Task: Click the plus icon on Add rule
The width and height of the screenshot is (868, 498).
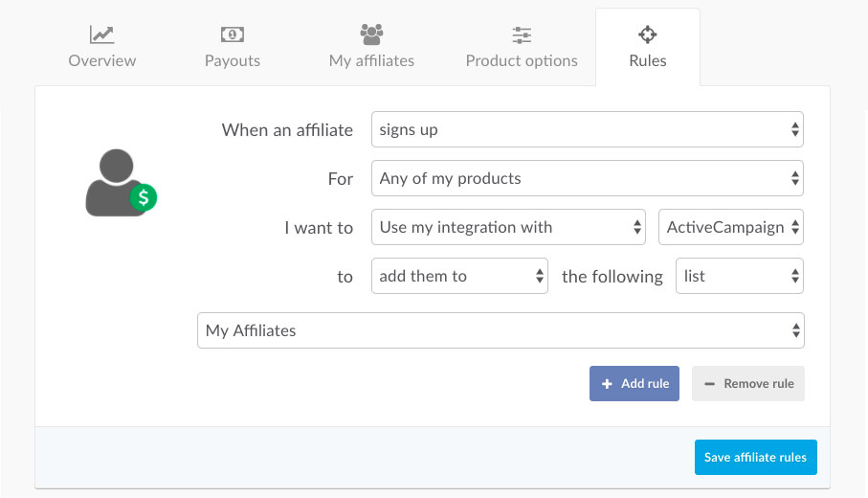Action: point(607,384)
